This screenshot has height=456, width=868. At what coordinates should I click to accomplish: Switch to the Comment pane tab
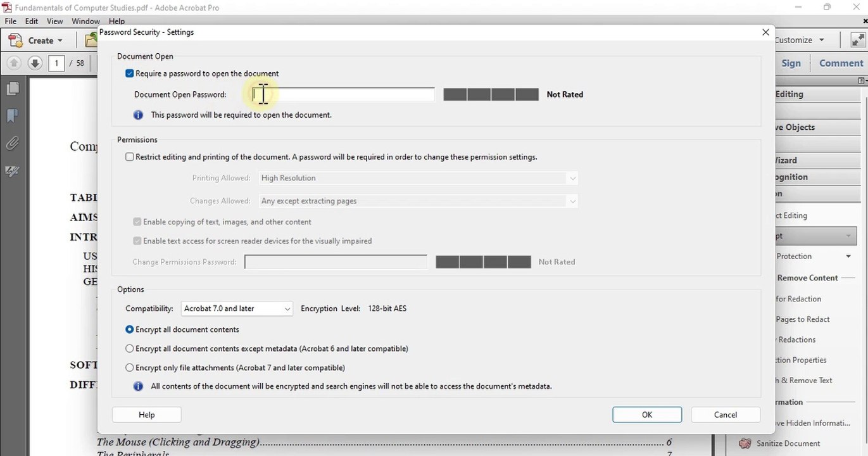(841, 63)
